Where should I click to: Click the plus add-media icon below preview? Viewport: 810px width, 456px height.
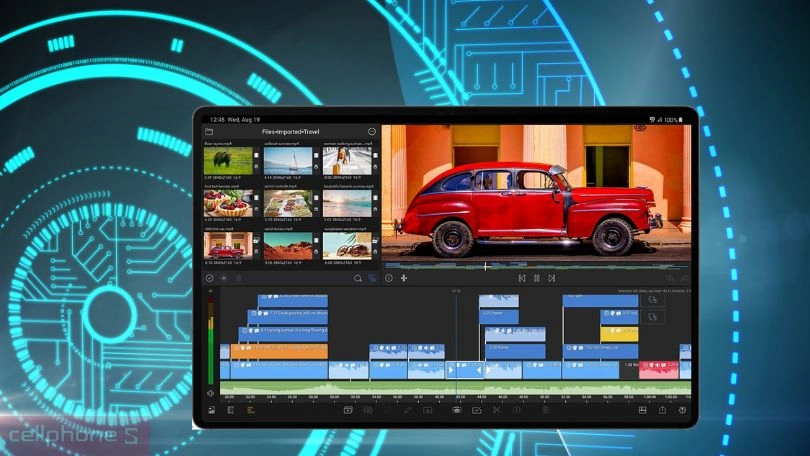tap(404, 278)
